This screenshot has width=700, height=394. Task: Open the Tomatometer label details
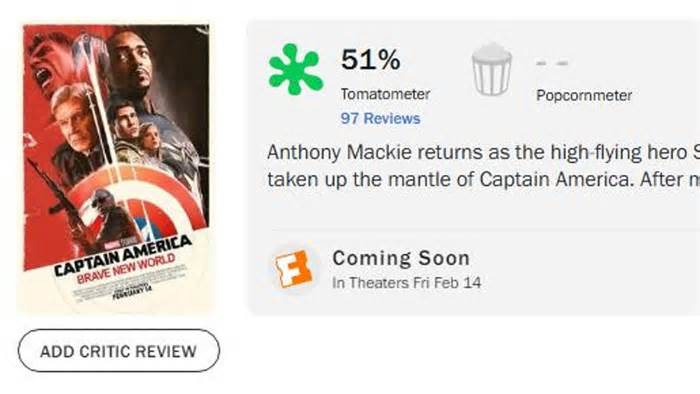click(x=385, y=94)
